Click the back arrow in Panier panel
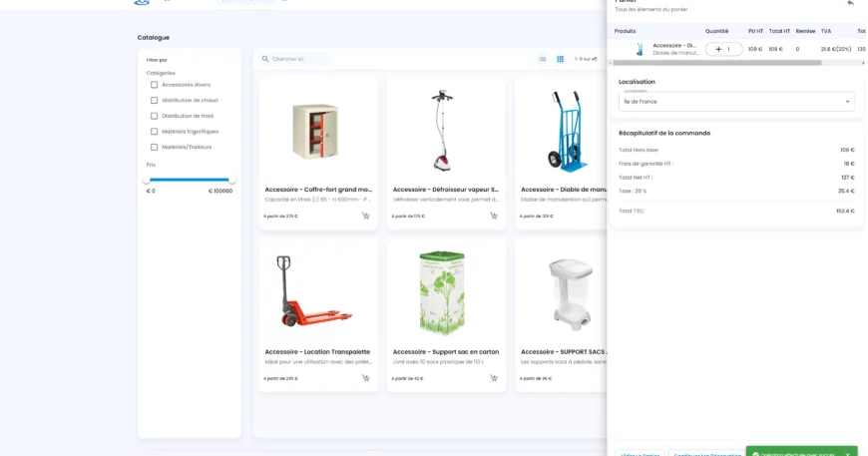 coord(850,3)
